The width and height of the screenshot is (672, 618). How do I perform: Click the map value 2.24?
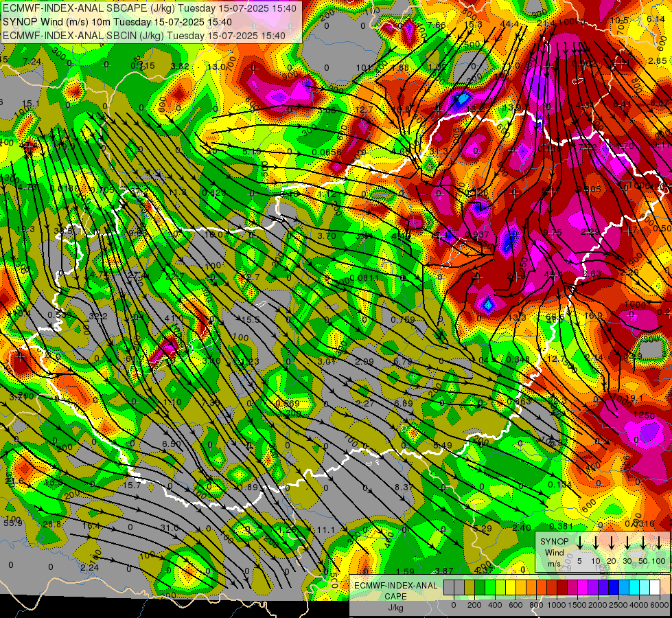[x=89, y=567]
